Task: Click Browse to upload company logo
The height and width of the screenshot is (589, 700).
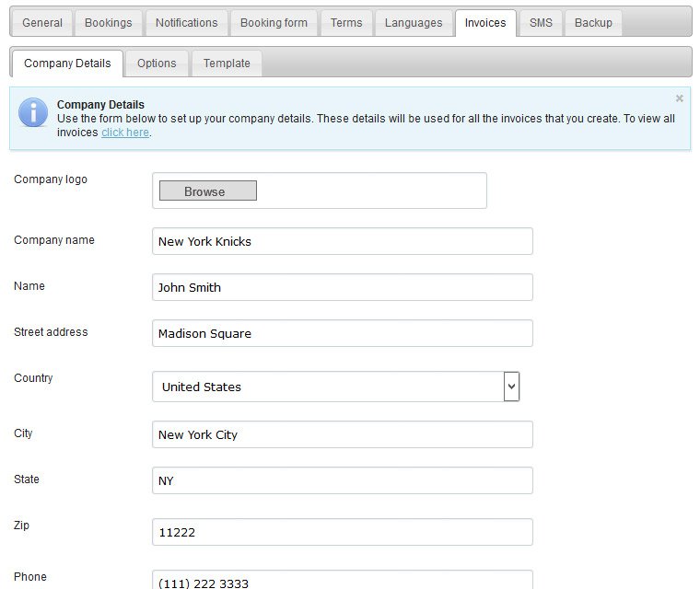Action: (208, 191)
